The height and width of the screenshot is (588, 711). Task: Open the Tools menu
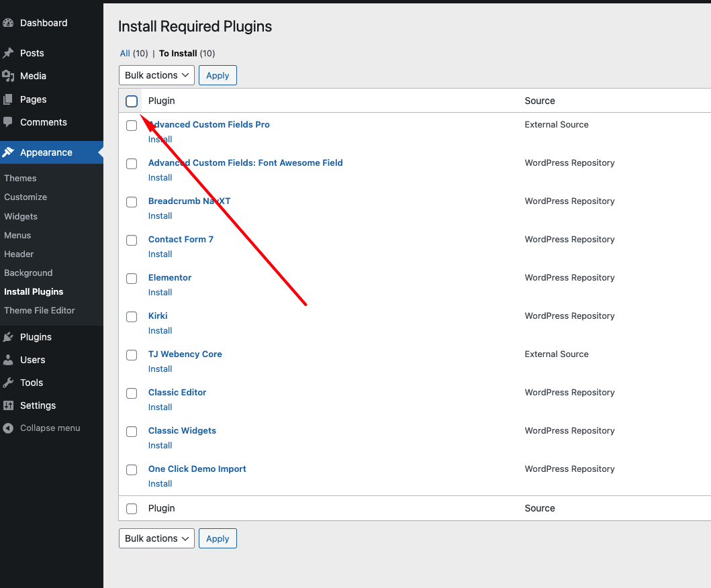point(32,383)
